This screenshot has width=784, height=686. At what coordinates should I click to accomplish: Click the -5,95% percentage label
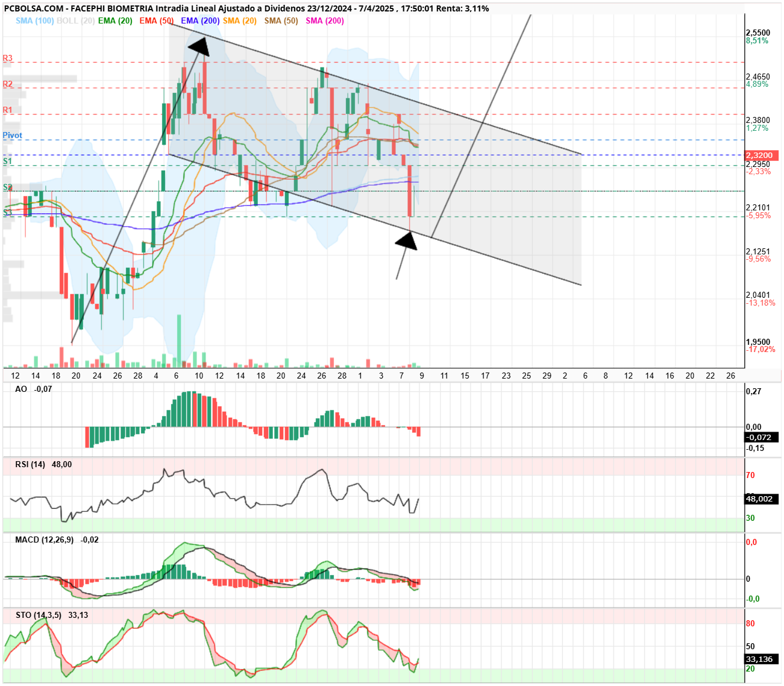(759, 215)
